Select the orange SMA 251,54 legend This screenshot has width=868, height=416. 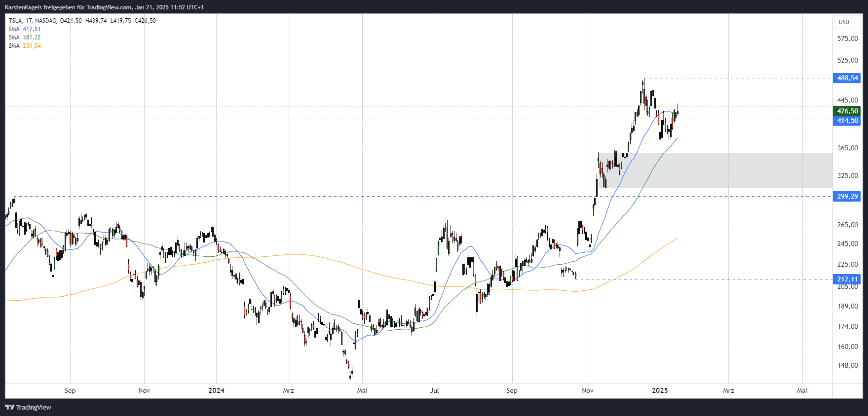pyautogui.click(x=25, y=46)
